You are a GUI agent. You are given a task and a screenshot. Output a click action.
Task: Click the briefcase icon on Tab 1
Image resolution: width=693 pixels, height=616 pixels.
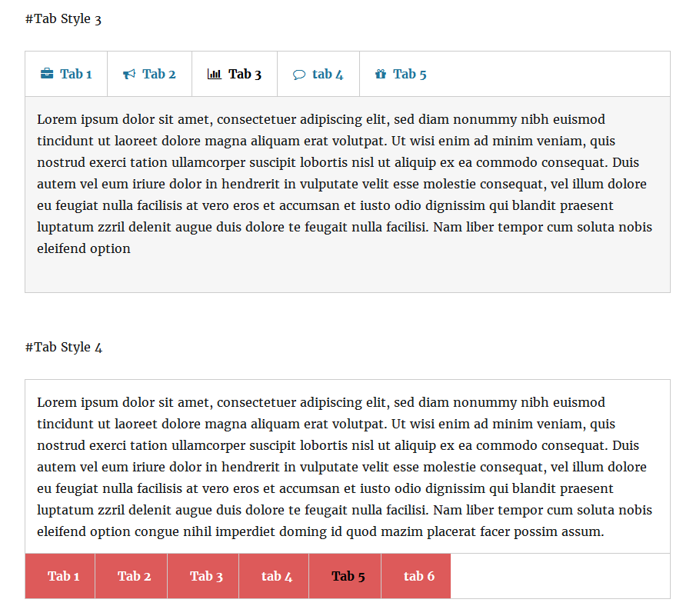tap(47, 73)
